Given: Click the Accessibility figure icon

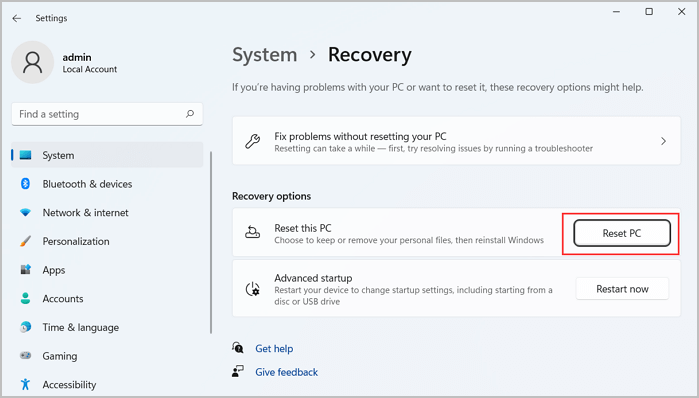Looking at the screenshot, I should point(25,384).
